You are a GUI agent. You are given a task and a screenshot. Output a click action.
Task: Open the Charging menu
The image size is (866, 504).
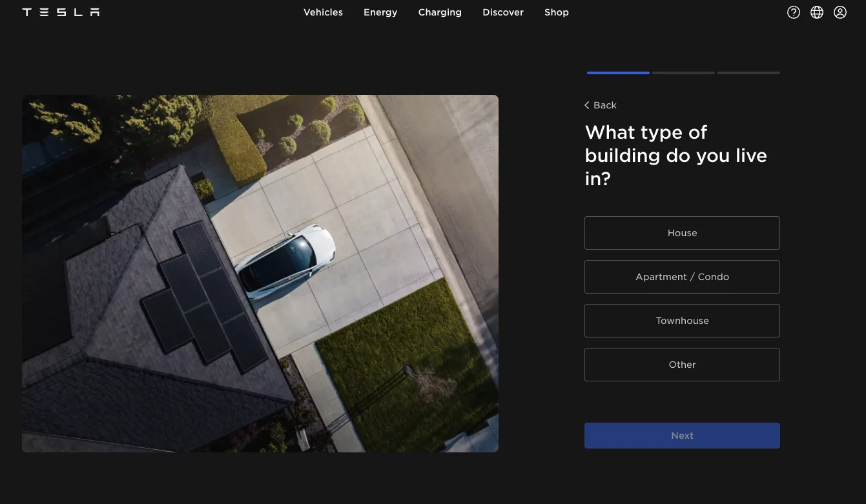click(x=440, y=12)
